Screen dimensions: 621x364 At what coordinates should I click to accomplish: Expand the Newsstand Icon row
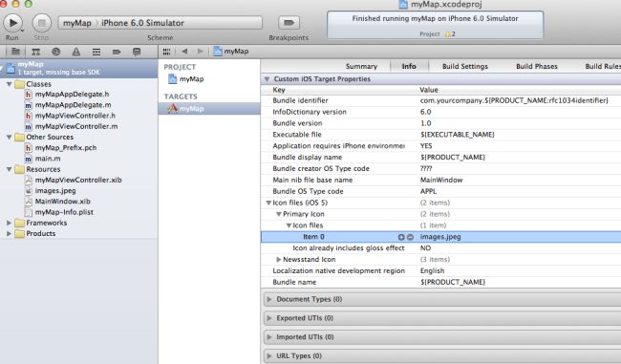[279, 260]
